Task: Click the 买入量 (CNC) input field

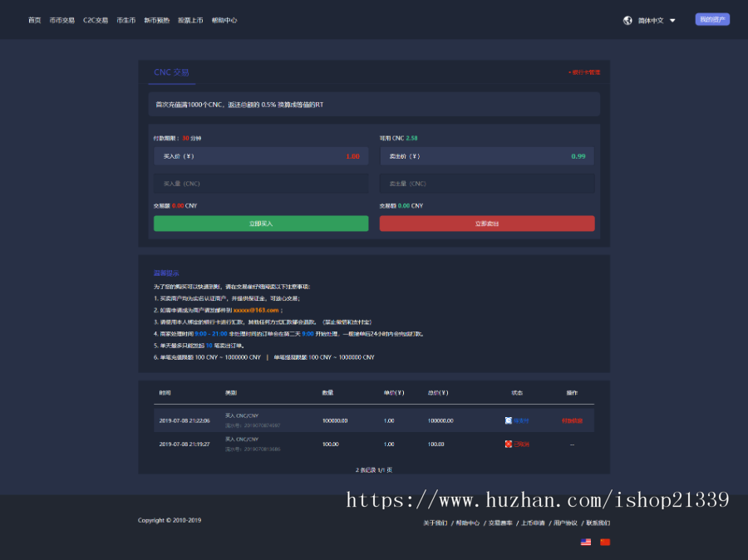Action: tap(261, 183)
